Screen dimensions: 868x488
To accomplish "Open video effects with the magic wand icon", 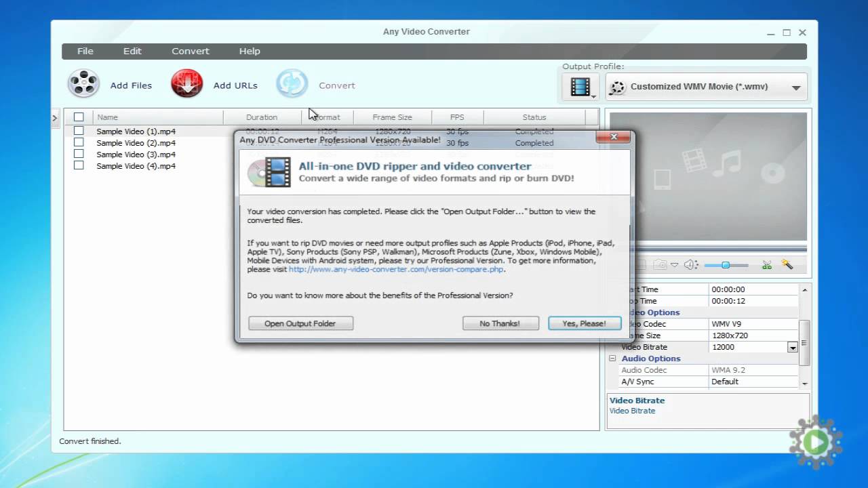I will pyautogui.click(x=787, y=265).
